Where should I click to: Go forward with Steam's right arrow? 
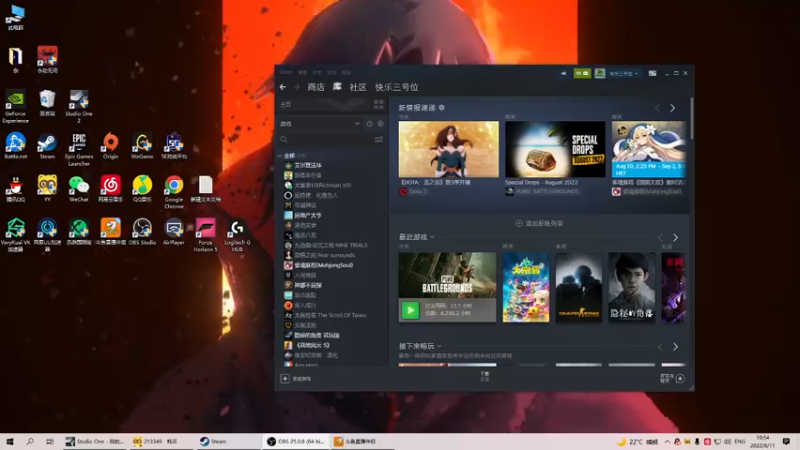click(296, 87)
